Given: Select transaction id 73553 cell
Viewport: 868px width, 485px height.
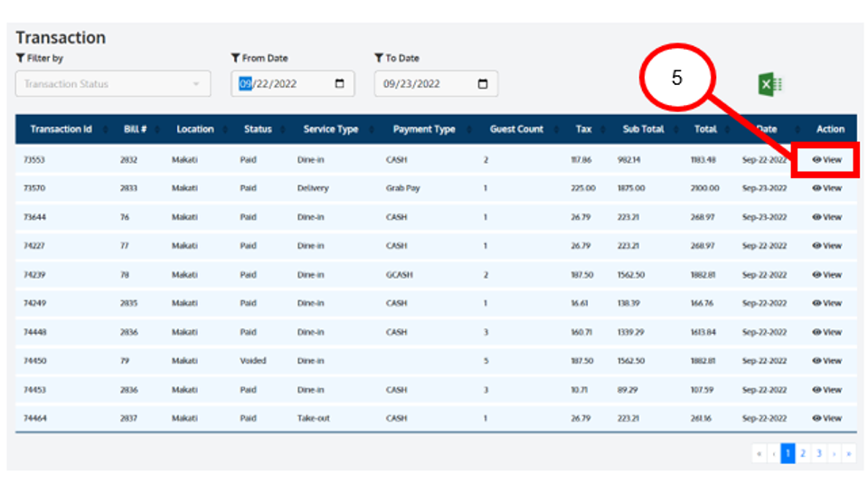Looking at the screenshot, I should tap(33, 159).
